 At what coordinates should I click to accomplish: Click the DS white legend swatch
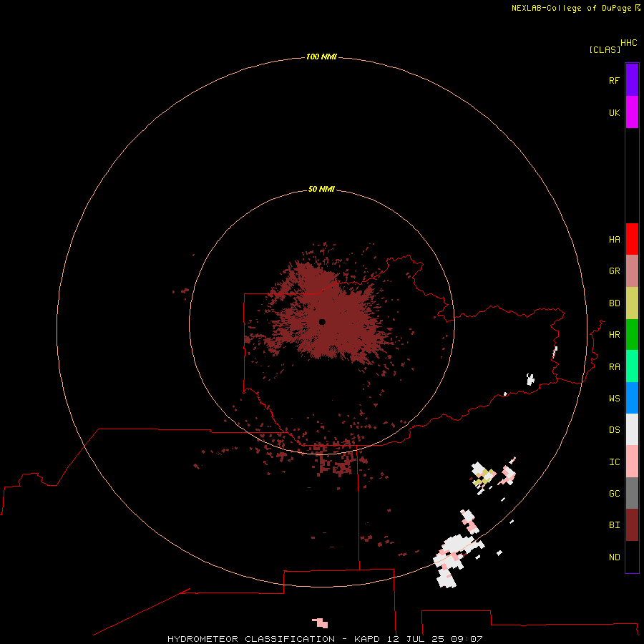pos(632,429)
